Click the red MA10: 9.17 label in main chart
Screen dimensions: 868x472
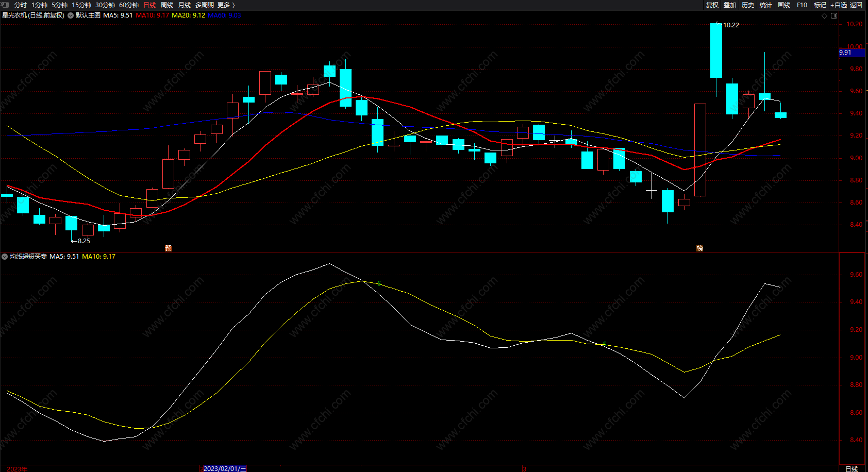click(x=153, y=15)
